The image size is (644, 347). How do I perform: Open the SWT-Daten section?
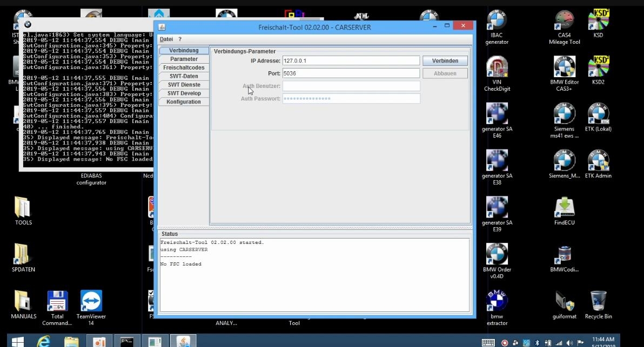(x=184, y=76)
